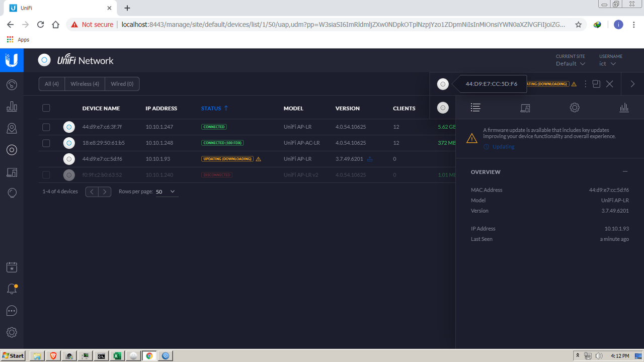Viewport: 644px width, 362px height.
Task: Open the Clients sidebar icon
Action: (12, 172)
